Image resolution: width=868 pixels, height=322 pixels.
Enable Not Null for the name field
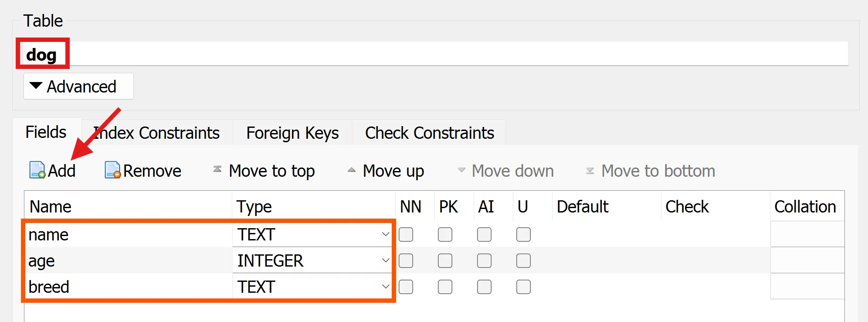pos(406,235)
